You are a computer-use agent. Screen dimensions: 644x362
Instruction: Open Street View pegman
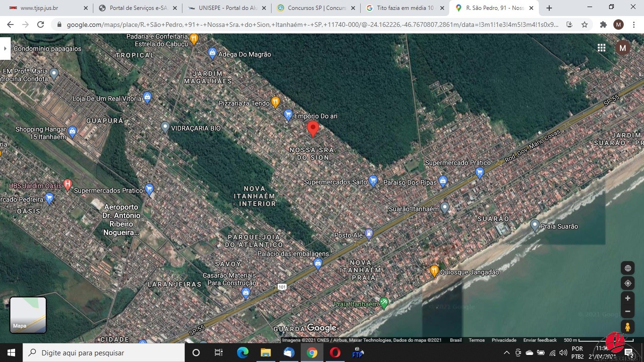(627, 327)
